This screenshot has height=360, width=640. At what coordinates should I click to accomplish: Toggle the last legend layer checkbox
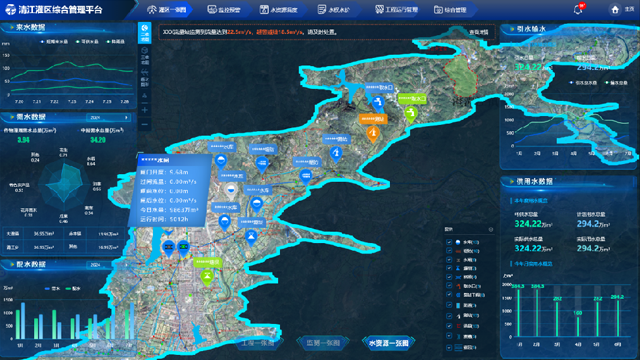[449, 347]
